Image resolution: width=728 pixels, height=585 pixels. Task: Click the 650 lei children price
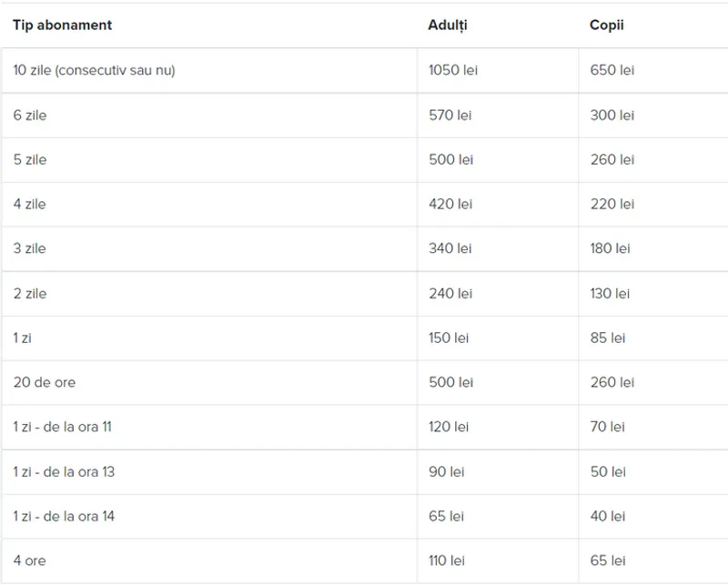click(612, 70)
